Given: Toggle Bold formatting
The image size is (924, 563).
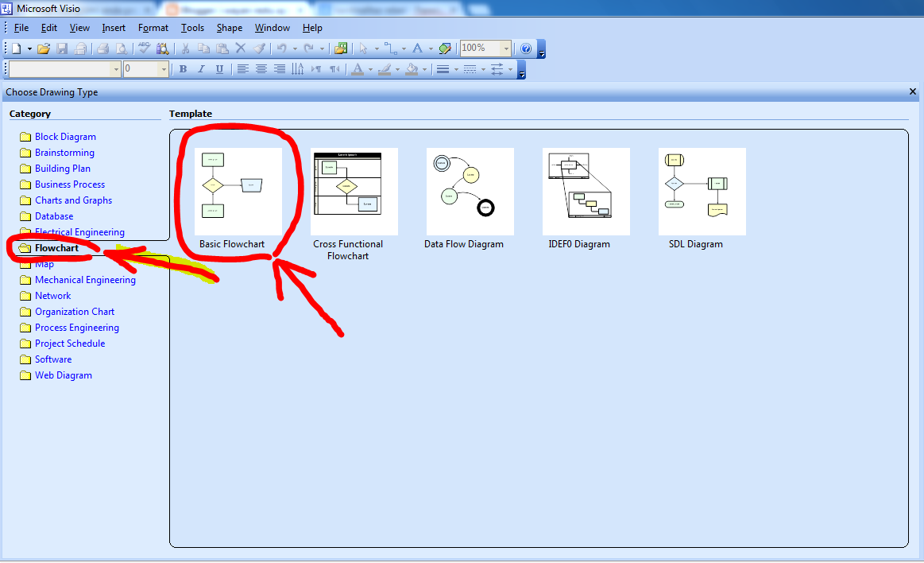Looking at the screenshot, I should [184, 69].
